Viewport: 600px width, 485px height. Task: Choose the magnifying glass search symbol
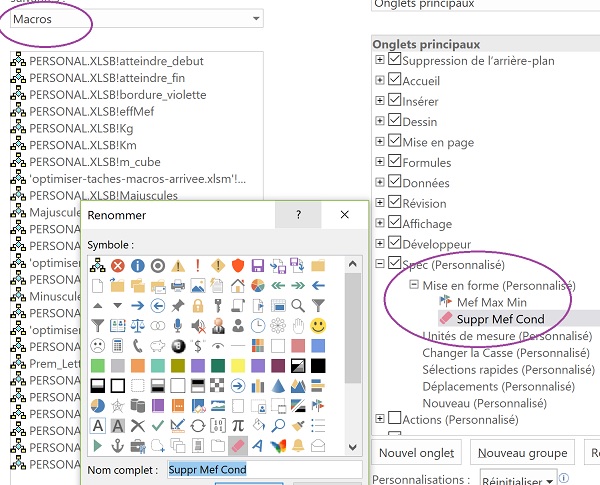click(298, 305)
